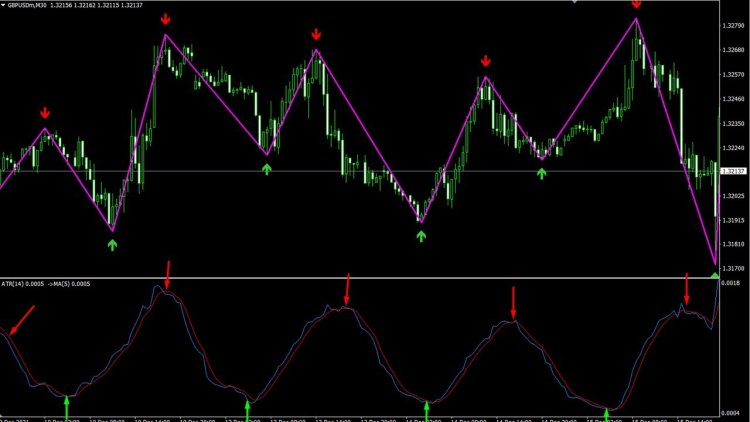Click the 1.32680 level on price scale
Image resolution: width=750 pixels, height=422 pixels.
coord(733,50)
